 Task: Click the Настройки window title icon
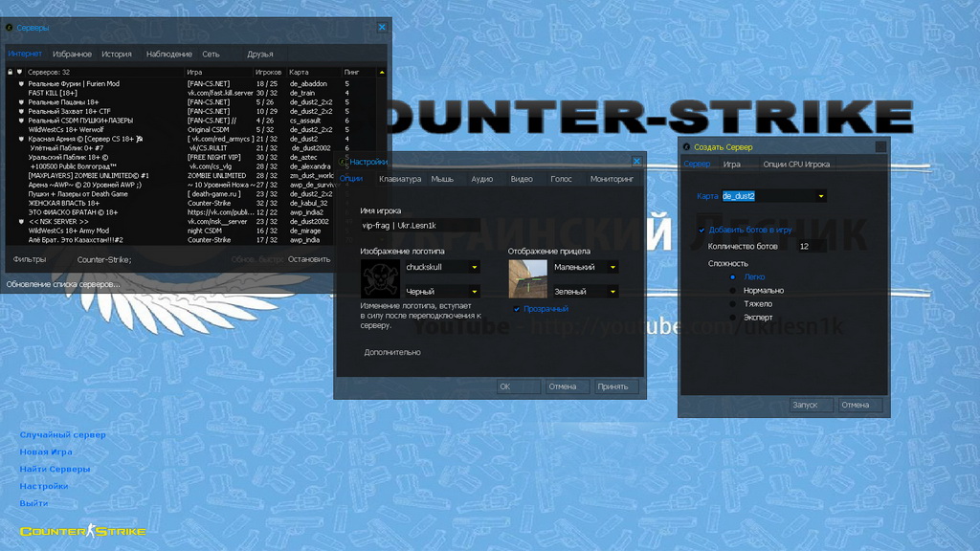coord(343,162)
